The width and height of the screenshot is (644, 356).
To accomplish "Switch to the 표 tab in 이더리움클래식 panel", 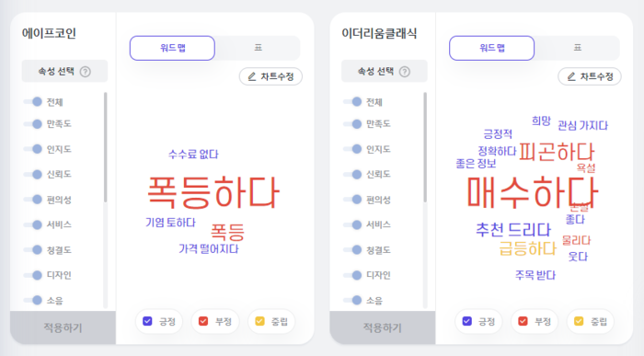I will click(x=578, y=48).
